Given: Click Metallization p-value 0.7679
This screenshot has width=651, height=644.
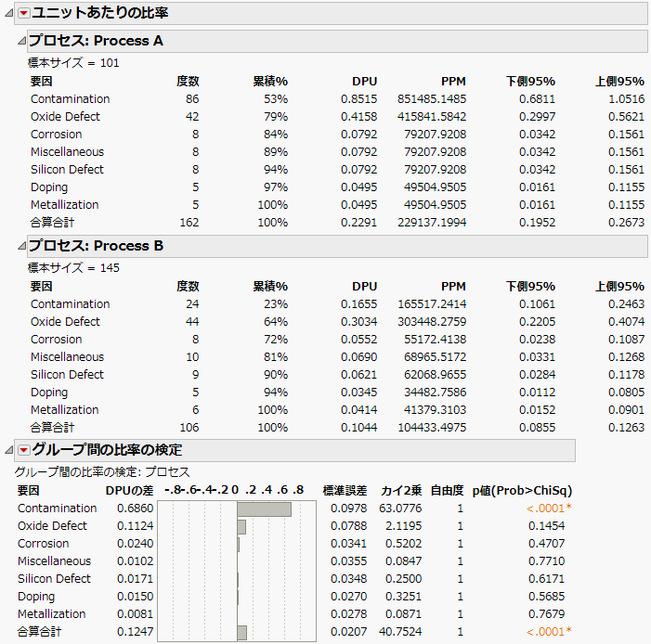Looking at the screenshot, I should [546, 613].
